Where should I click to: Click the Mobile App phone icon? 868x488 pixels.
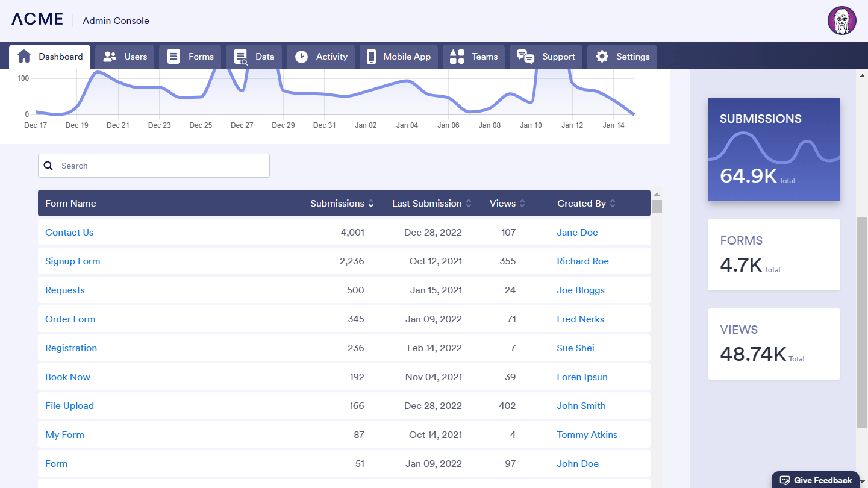(371, 57)
